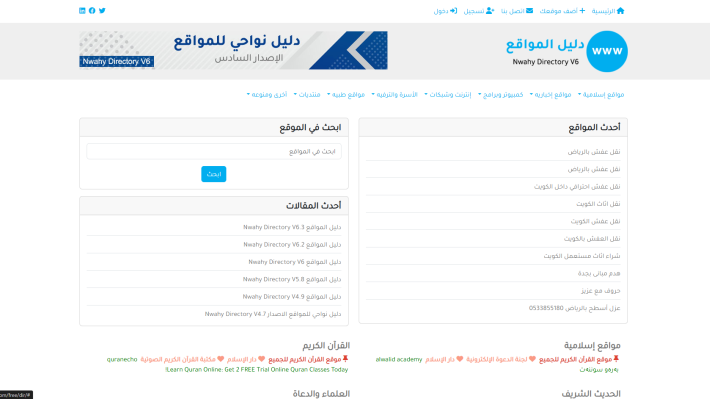This screenshot has height=399, width=710.
Task: Open عزل أسطح بالرياض 0533855180 link
Action: click(575, 308)
